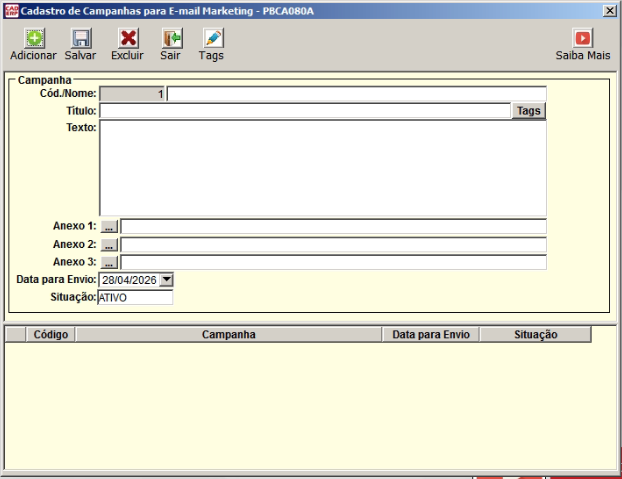Click the Tags button beside Título
Screen dimensions: 622x479
tap(528, 111)
